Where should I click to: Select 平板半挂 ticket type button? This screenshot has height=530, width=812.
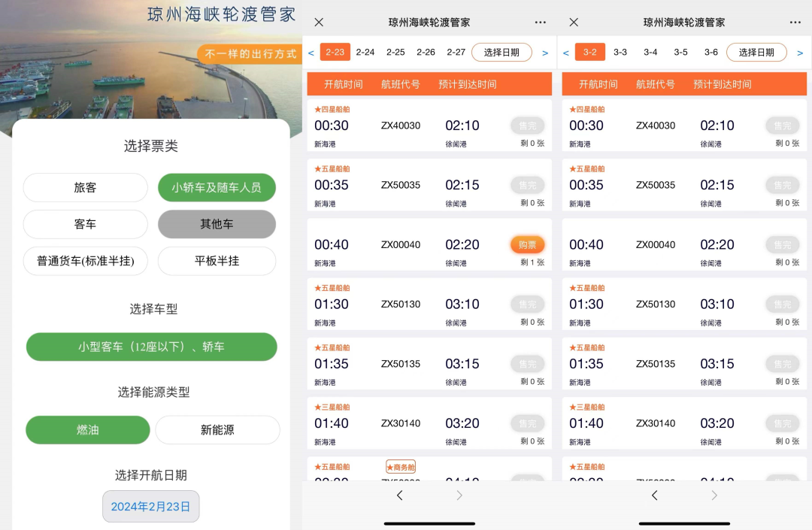point(217,261)
